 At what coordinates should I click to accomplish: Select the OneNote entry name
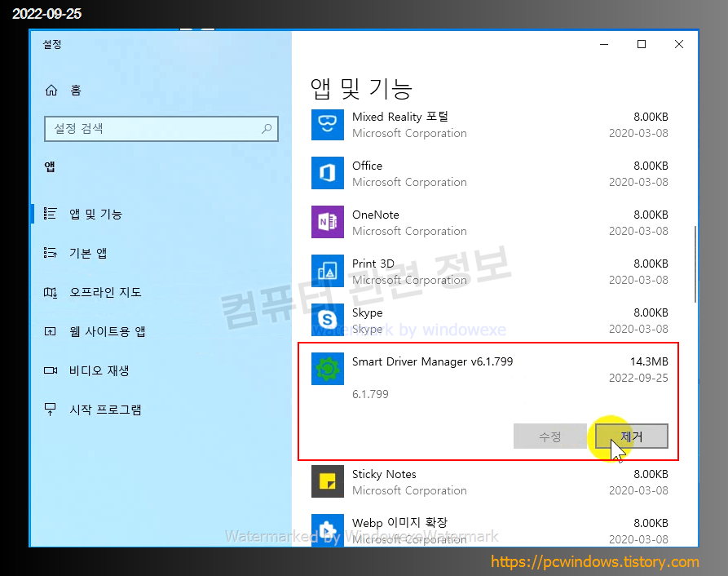point(376,215)
